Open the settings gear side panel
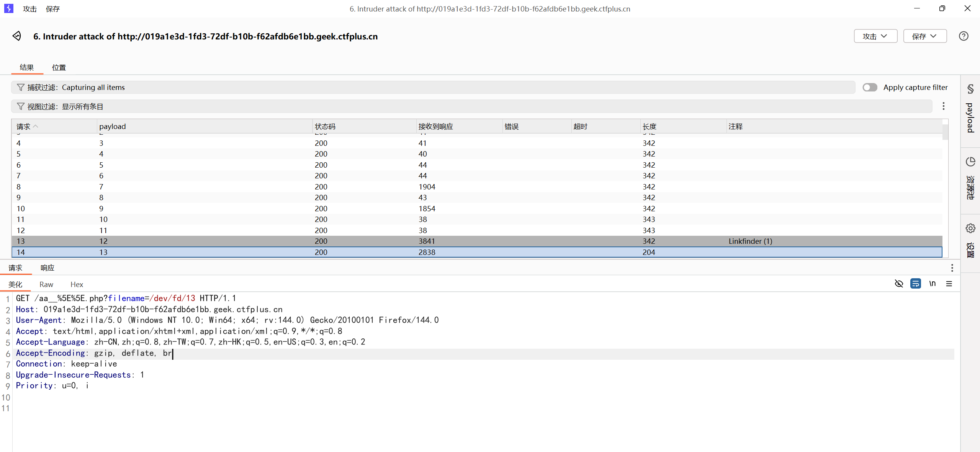Viewport: 980px width, 452px height. click(x=970, y=228)
